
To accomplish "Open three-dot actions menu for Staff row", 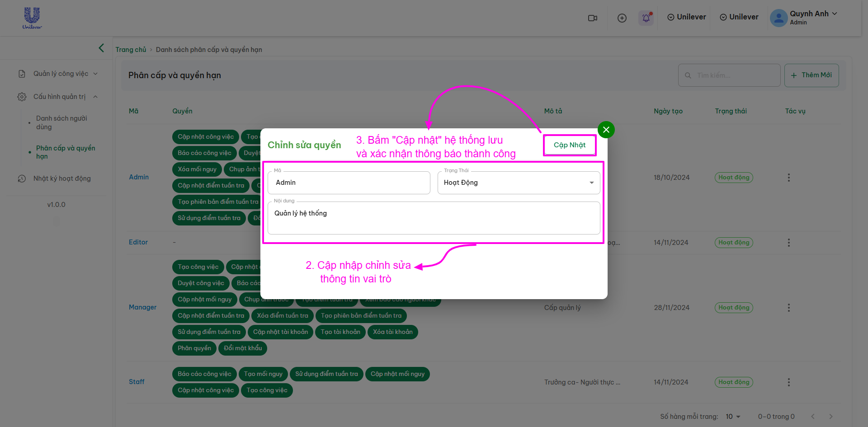I will (x=788, y=382).
